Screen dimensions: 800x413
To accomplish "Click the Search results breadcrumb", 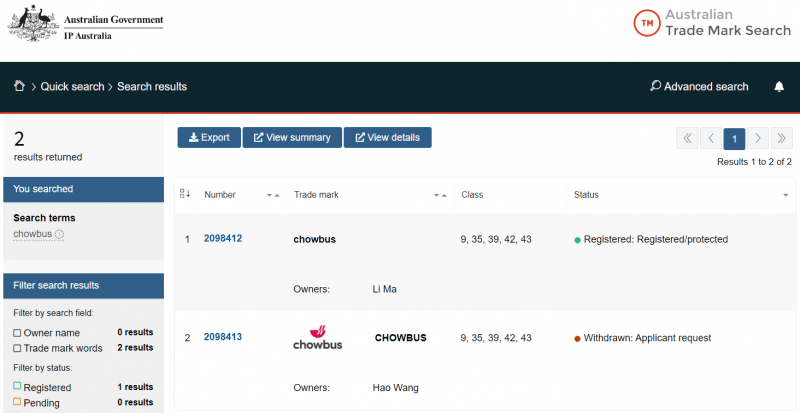I will point(152,86).
